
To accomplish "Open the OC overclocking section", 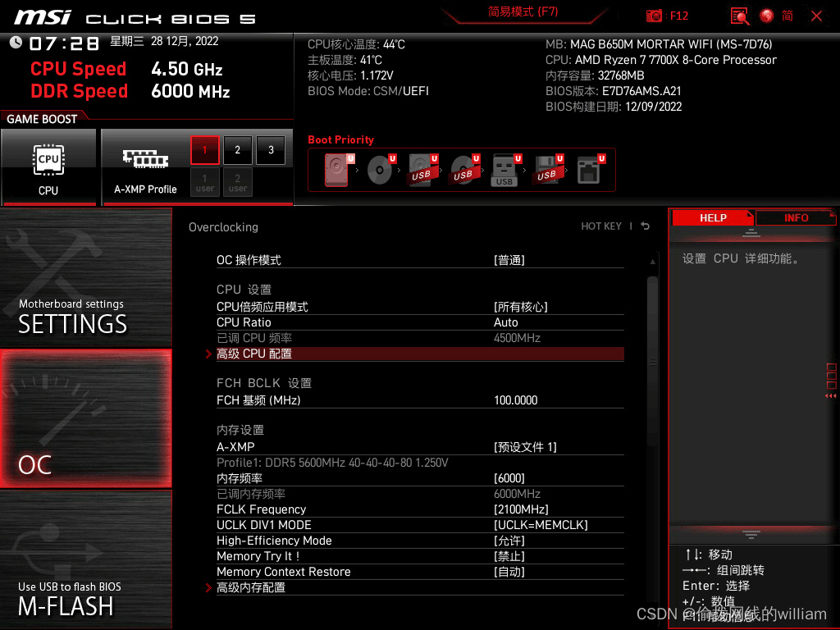I will [x=85, y=419].
